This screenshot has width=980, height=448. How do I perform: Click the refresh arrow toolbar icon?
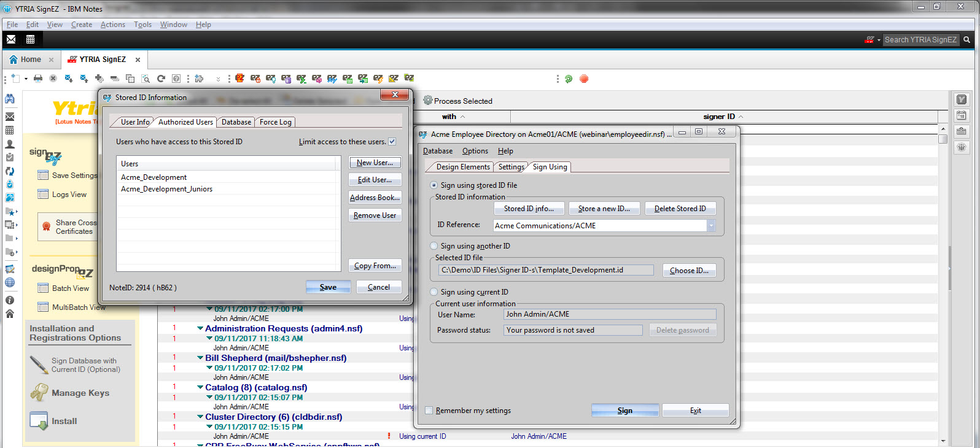(x=161, y=79)
